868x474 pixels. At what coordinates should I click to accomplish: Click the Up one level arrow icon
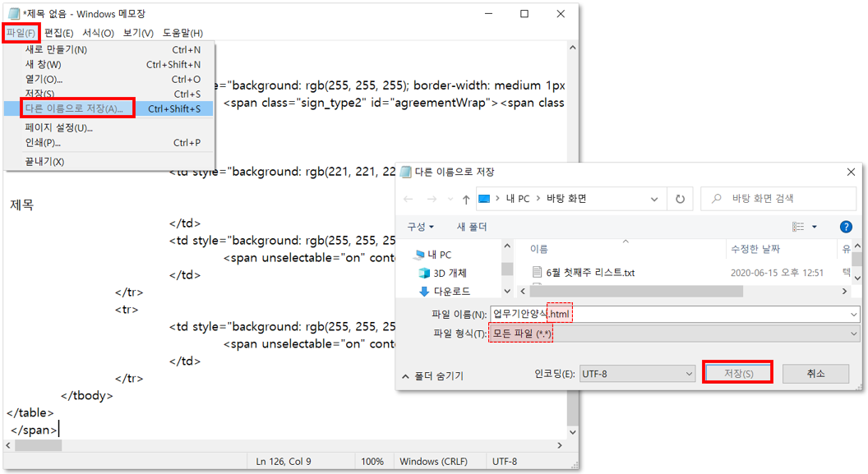466,199
